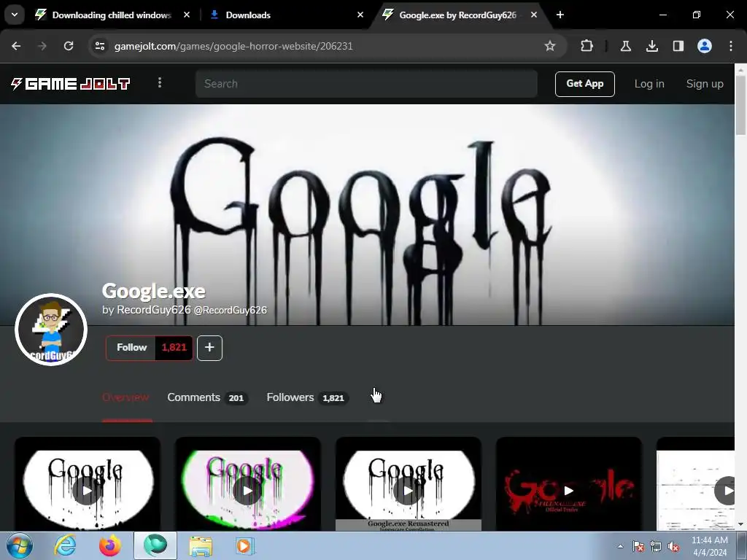Open Windows Explorer folder in taskbar
This screenshot has height=560, width=747.
[x=201, y=545]
